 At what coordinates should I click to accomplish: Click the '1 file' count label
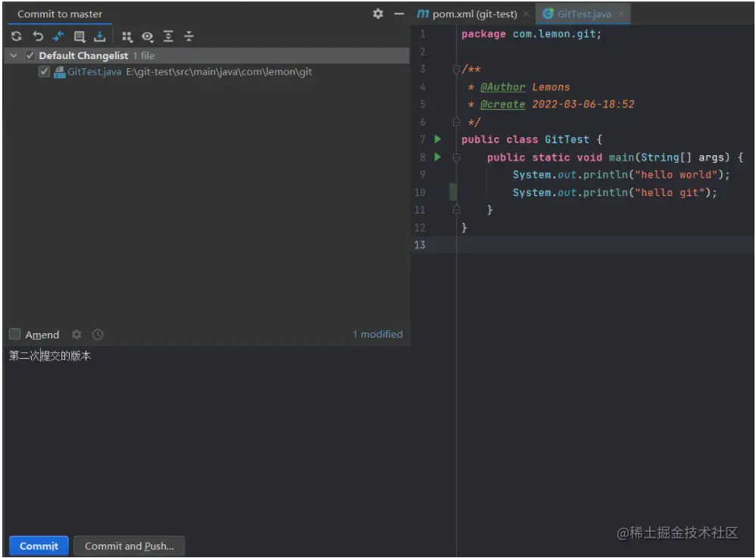[x=144, y=55]
